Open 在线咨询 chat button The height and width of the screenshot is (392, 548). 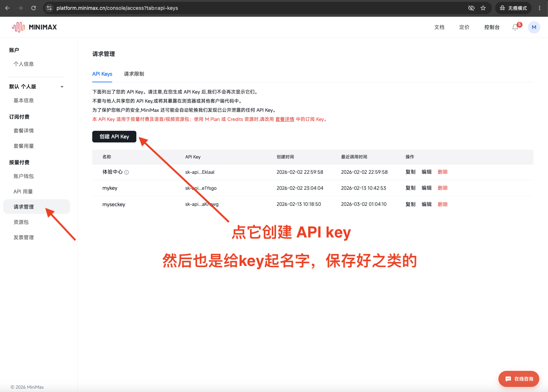(x=519, y=379)
